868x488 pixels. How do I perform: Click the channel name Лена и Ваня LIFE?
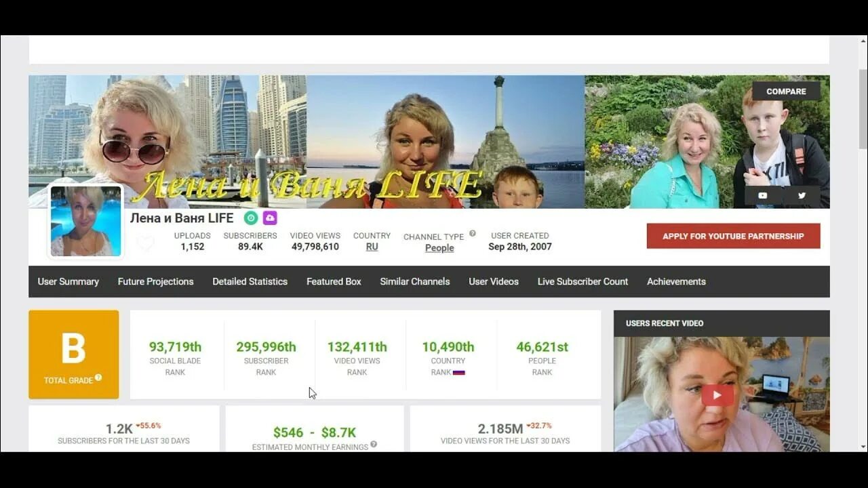[182, 218]
